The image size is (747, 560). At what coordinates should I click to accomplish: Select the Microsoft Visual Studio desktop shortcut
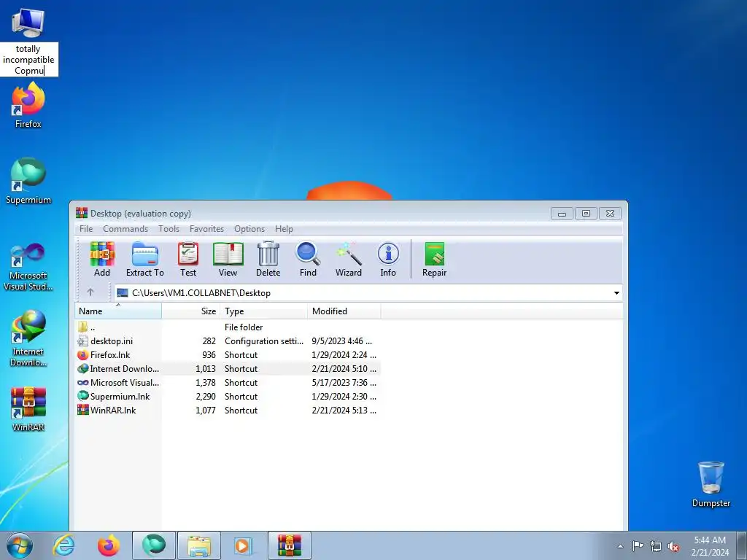[x=28, y=267]
